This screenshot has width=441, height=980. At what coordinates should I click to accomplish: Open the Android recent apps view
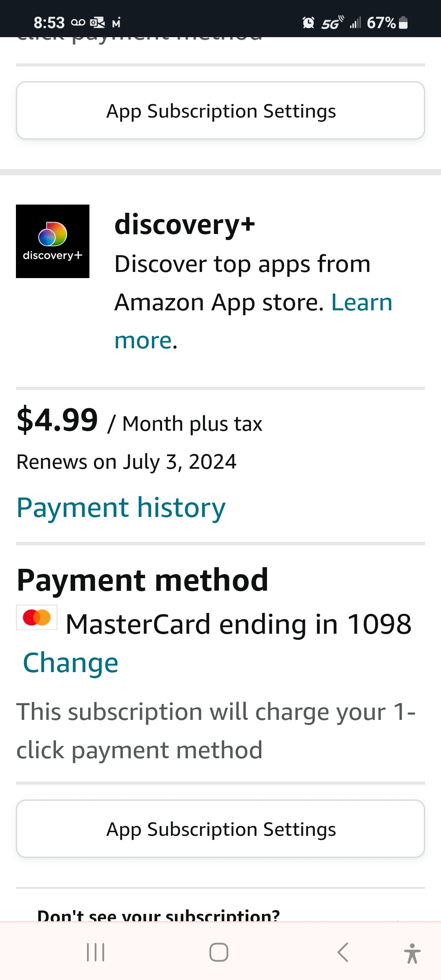click(96, 952)
